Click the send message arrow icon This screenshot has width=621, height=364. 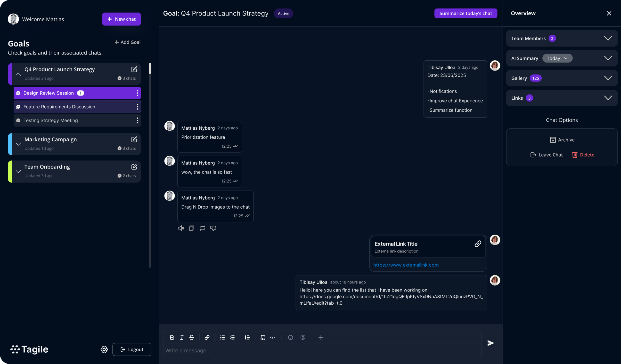click(491, 343)
